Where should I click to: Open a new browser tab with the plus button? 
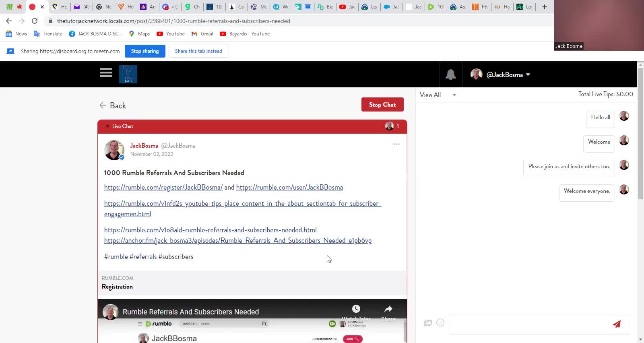[x=545, y=7]
